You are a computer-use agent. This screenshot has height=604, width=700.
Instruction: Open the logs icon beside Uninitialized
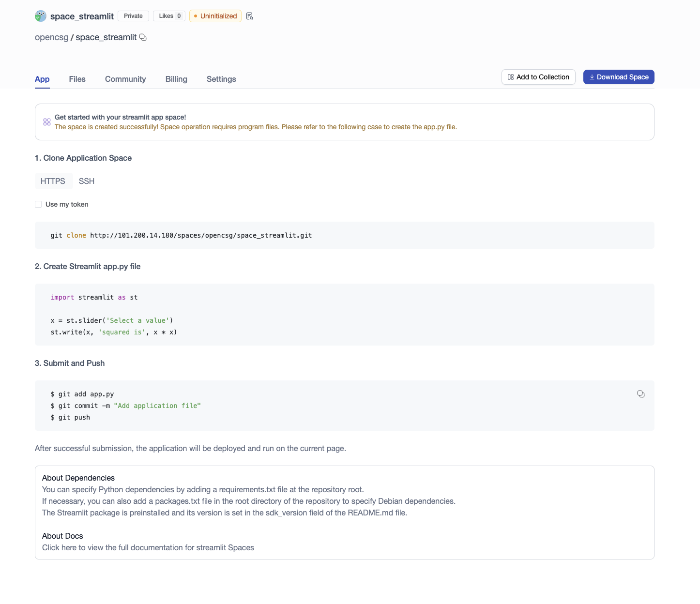249,16
